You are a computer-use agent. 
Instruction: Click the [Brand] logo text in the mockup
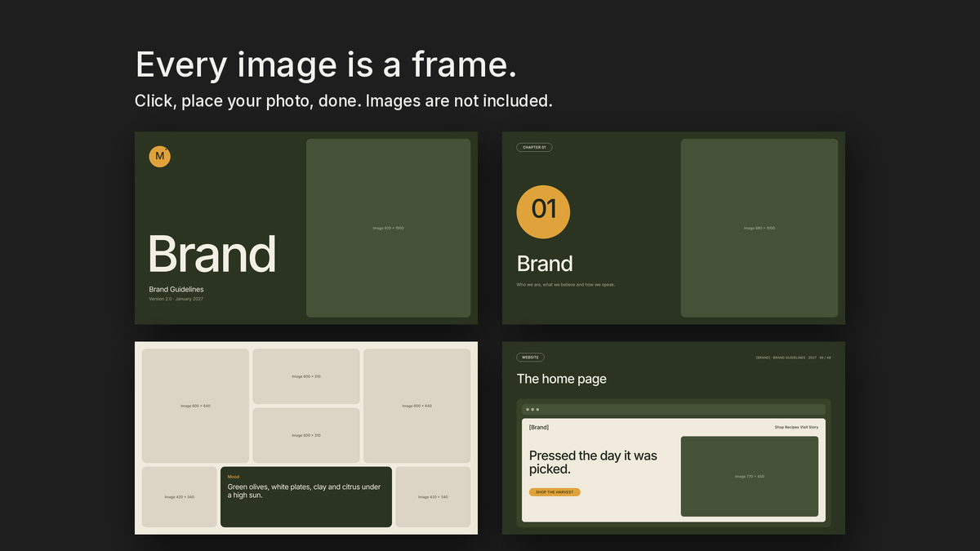(539, 428)
